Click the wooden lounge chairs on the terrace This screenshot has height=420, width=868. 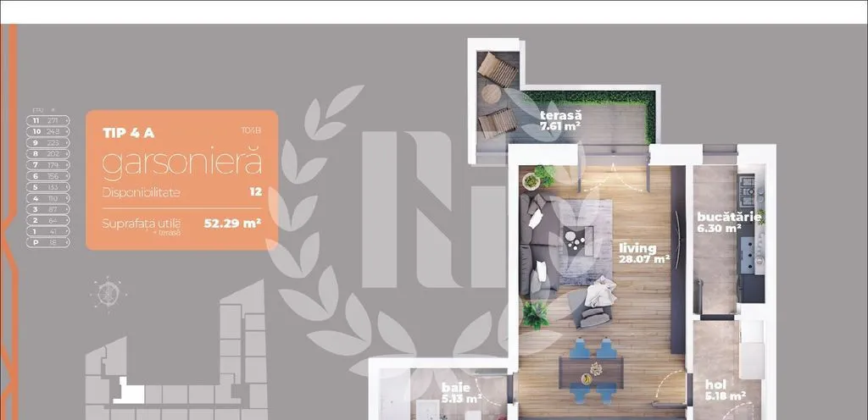point(496,95)
